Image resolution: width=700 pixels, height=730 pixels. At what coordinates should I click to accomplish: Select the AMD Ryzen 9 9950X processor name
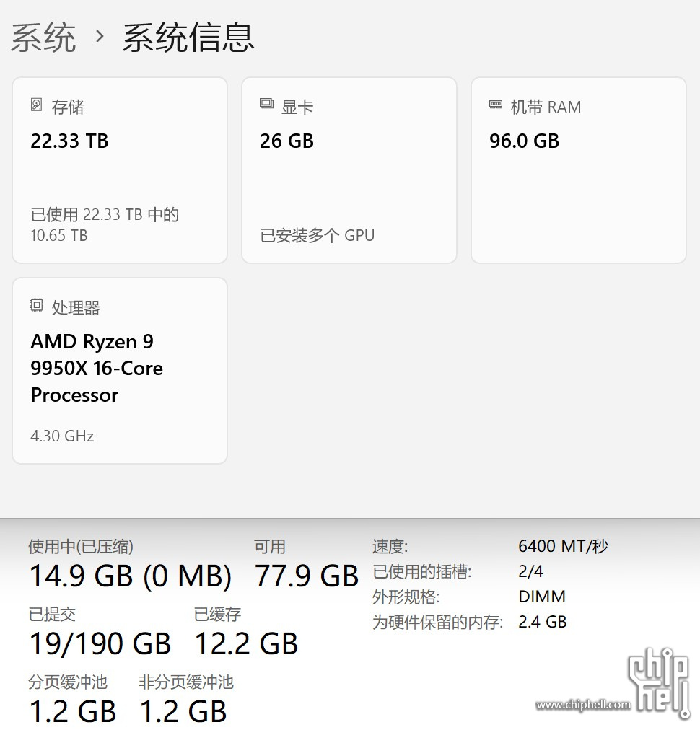point(97,369)
